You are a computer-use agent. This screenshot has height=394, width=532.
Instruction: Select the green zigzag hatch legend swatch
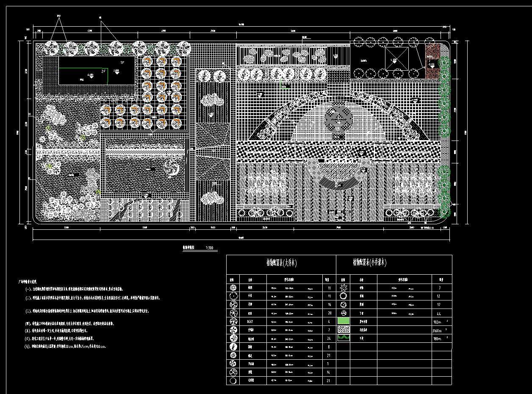click(343, 338)
